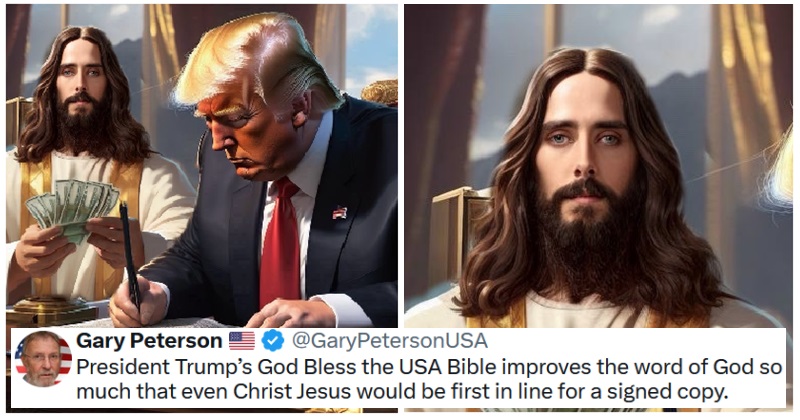The width and height of the screenshot is (800, 420).
Task: Open Gary Peterson's profile avatar
Action: [43, 359]
